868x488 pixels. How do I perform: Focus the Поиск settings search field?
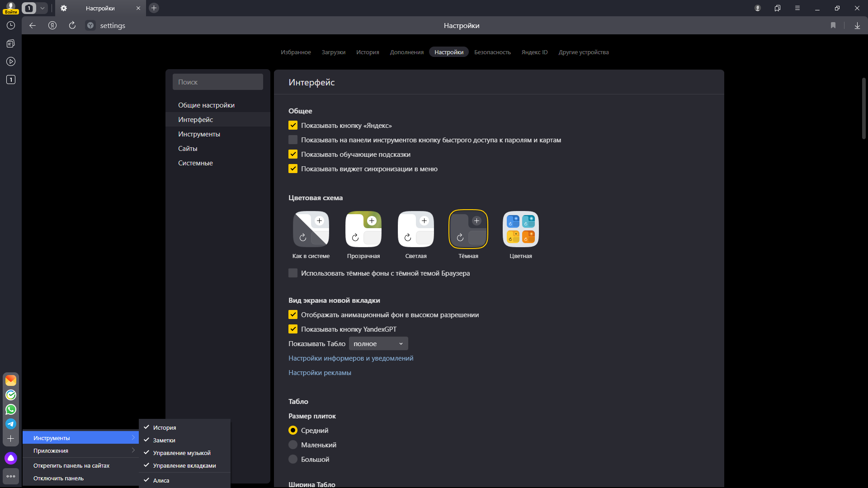point(218,82)
